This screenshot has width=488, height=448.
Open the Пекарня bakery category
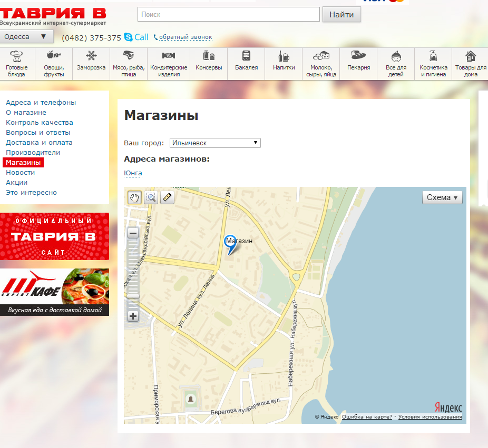click(358, 64)
